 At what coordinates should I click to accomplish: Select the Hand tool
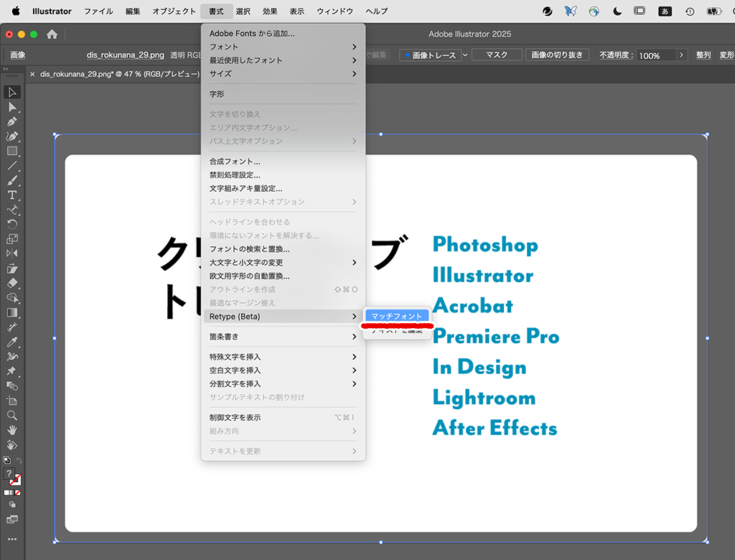(12, 430)
